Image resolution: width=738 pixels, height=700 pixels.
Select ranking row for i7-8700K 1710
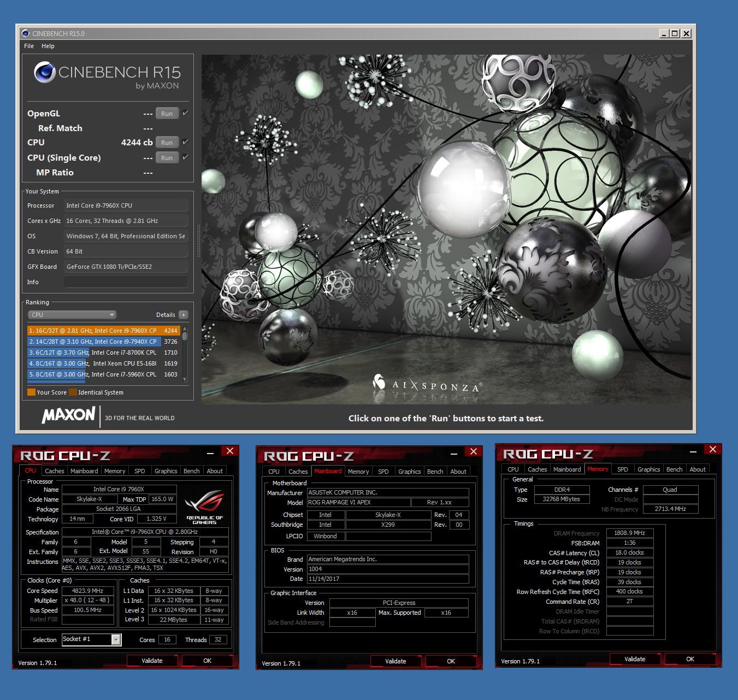click(103, 352)
